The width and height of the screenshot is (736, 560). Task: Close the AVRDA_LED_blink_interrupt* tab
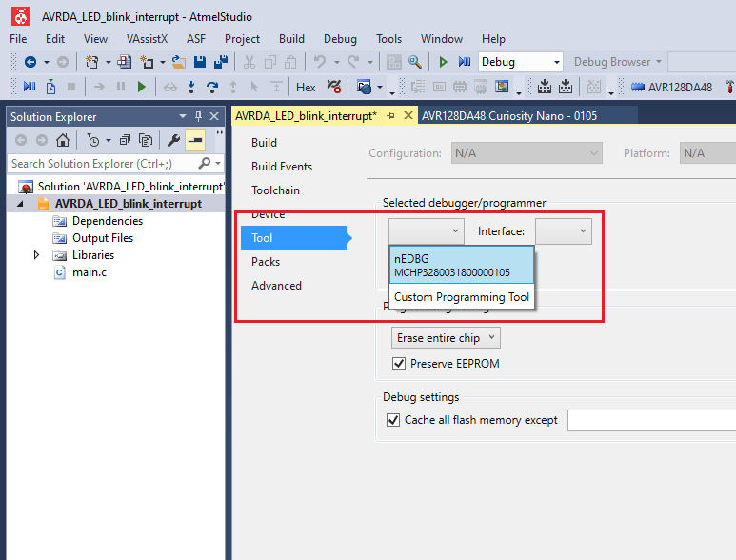pyautogui.click(x=408, y=115)
